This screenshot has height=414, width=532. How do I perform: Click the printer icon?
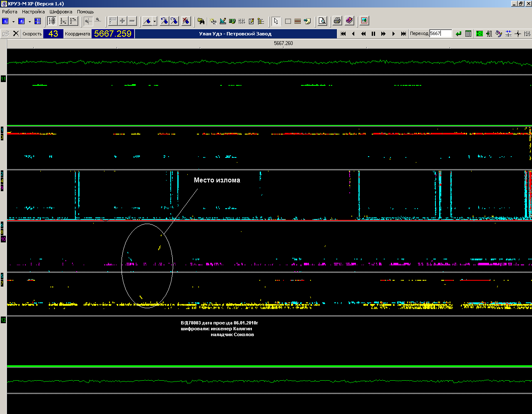point(337,21)
